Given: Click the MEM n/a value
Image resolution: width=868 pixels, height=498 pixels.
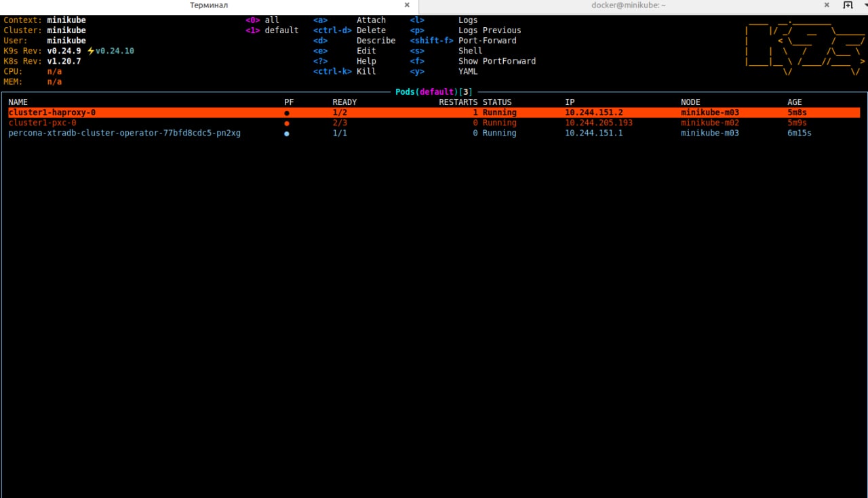Looking at the screenshot, I should (x=54, y=81).
